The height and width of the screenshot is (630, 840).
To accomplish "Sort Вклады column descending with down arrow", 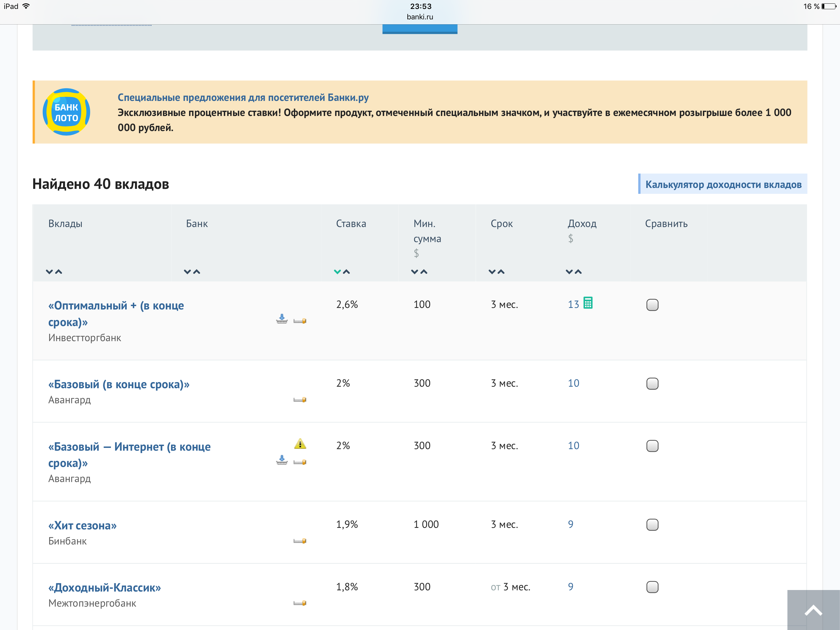I will 50,272.
